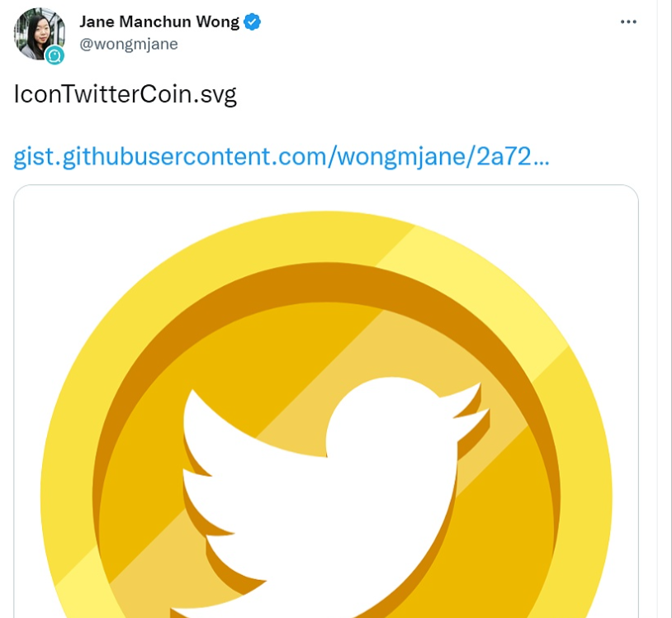Click the teal badge on the avatar
Viewport: 672px width, 618px height.
(55, 55)
